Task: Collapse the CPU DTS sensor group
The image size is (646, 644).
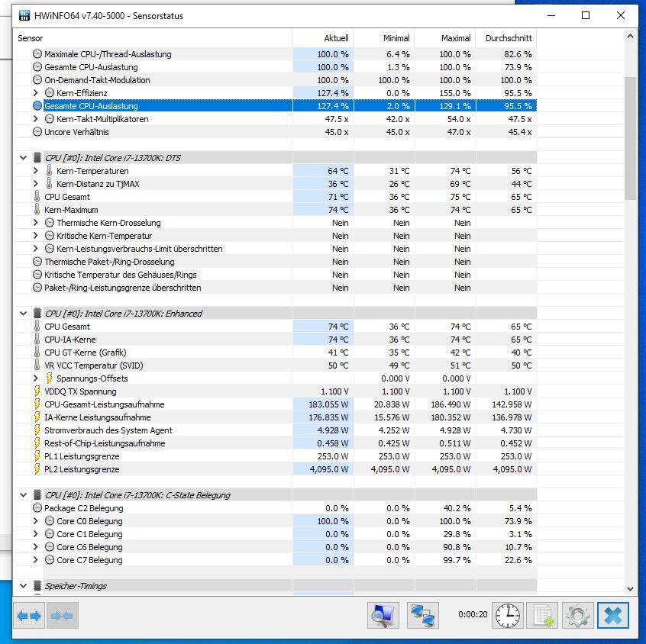Action: coord(24,158)
